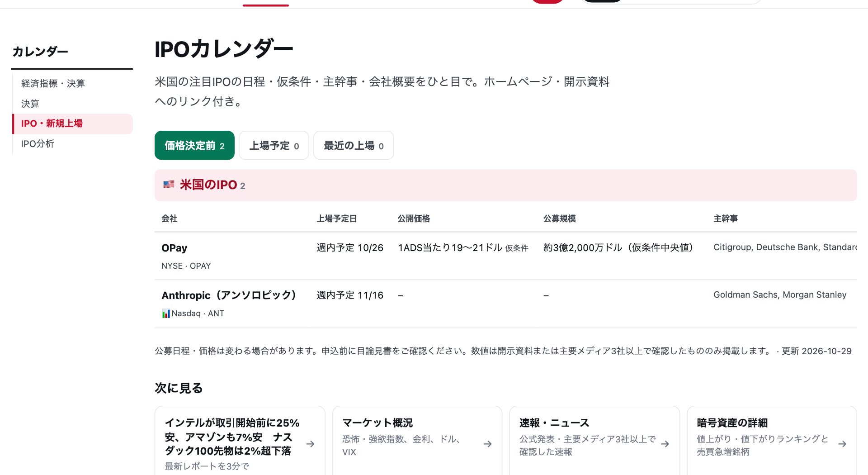Click the 主幹事 column header
Viewport: 868px width, 475px height.
click(726, 218)
